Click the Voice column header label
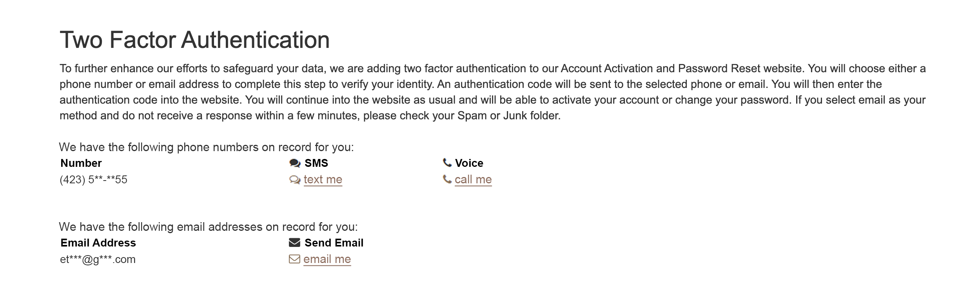Screen dimensions: 980x294 [x=469, y=163]
